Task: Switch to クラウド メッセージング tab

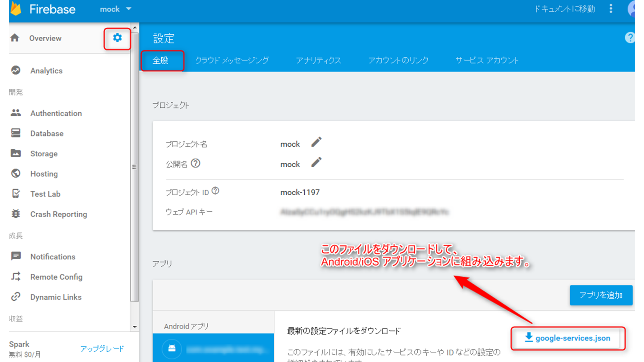Action: click(232, 60)
